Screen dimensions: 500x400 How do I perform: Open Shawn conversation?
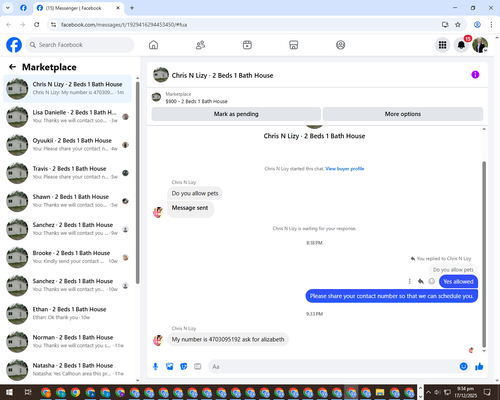(67, 201)
